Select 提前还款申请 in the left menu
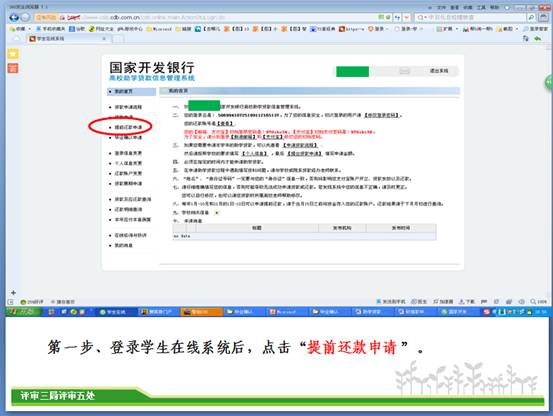 point(128,127)
